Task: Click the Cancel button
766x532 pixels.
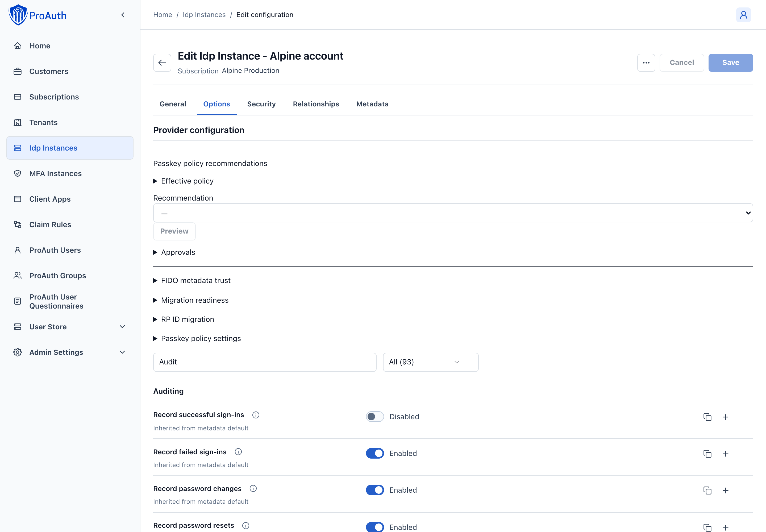Action: pyautogui.click(x=682, y=63)
